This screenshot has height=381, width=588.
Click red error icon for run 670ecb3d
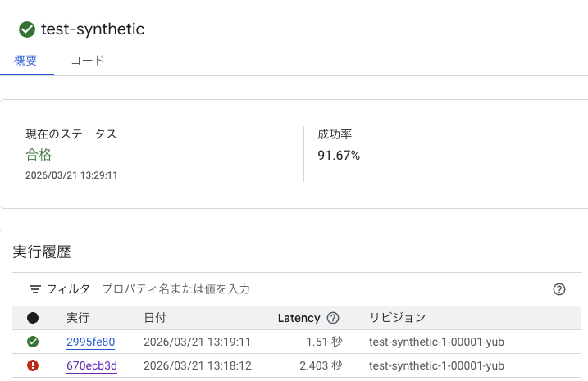pos(33,365)
